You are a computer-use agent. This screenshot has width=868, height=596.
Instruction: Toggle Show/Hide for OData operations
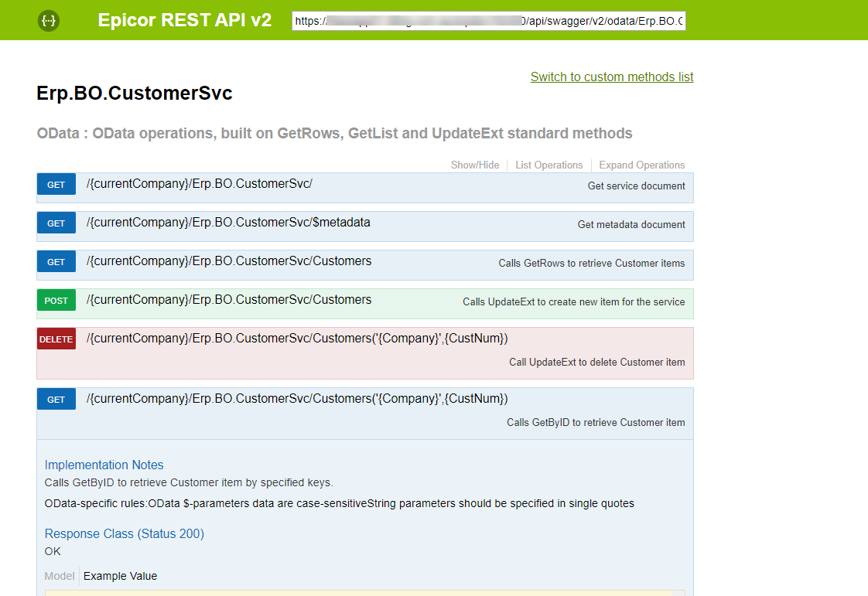point(474,165)
